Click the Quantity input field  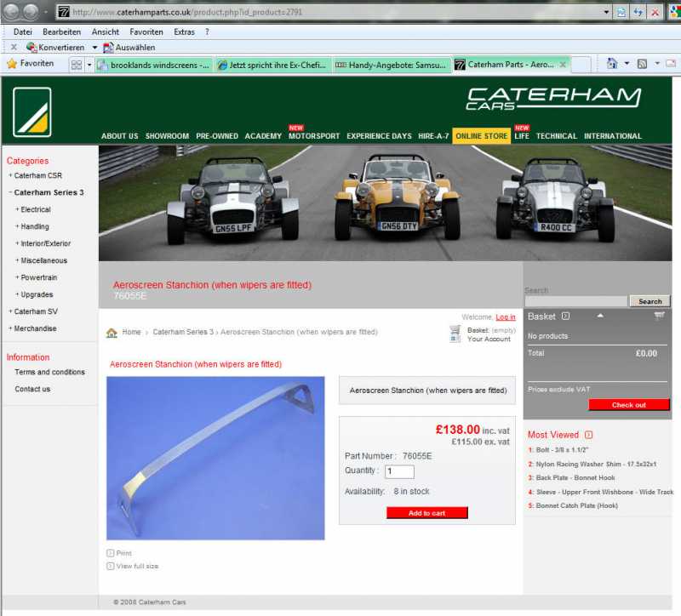(399, 471)
